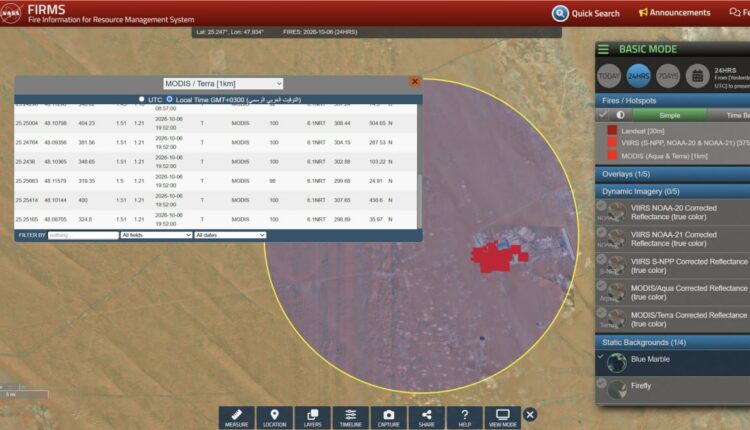Click table cell 25.25004
The image size is (750, 430).
coord(27,123)
